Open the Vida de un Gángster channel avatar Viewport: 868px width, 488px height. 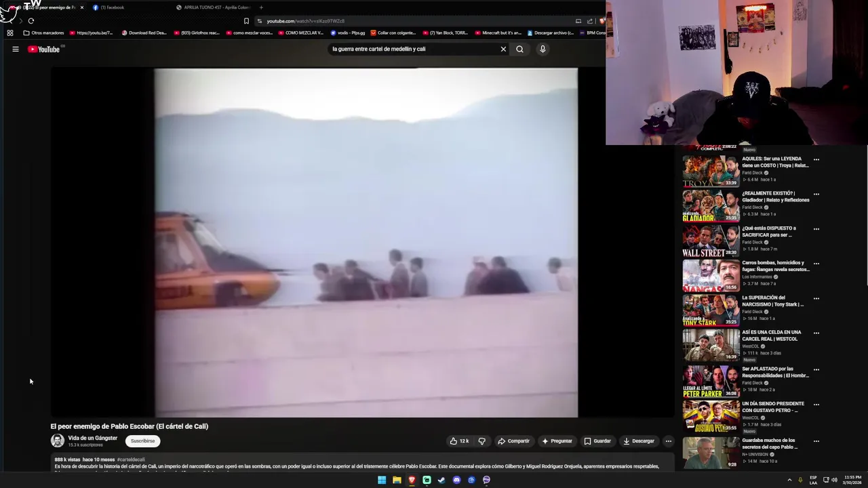58,441
